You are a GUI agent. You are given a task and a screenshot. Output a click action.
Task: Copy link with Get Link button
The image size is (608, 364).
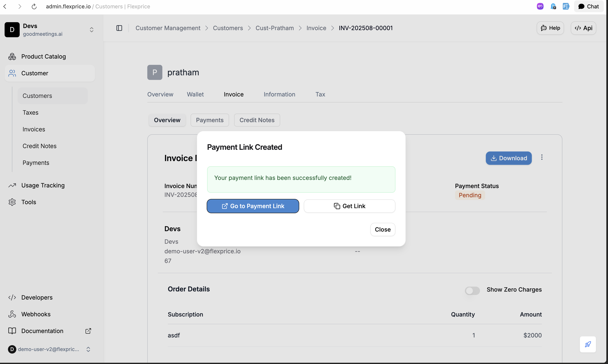point(349,206)
